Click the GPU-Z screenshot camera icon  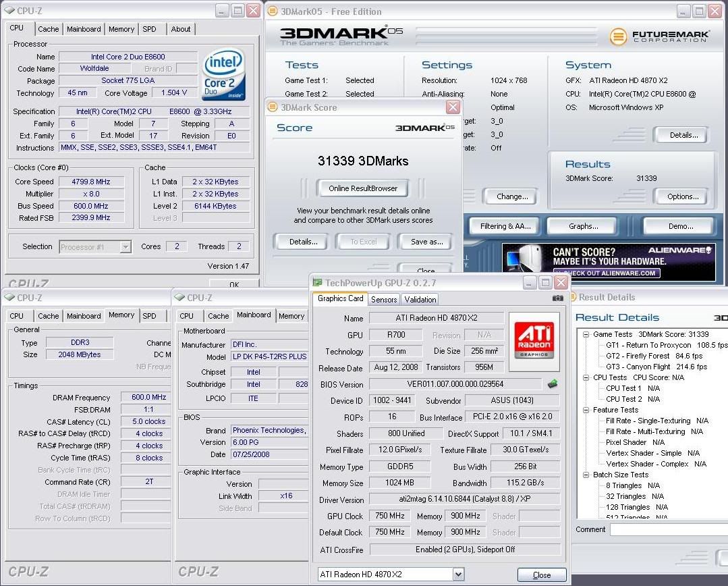pos(557,298)
